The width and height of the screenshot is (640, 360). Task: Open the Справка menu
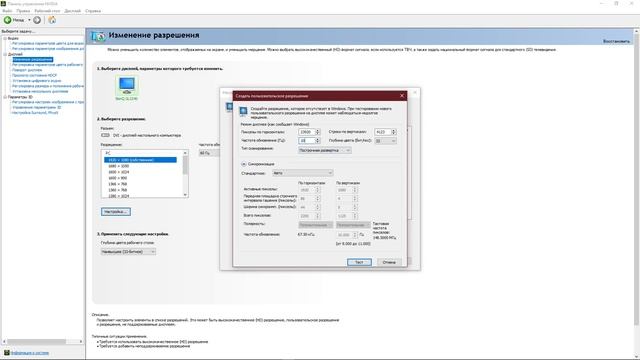(93, 11)
